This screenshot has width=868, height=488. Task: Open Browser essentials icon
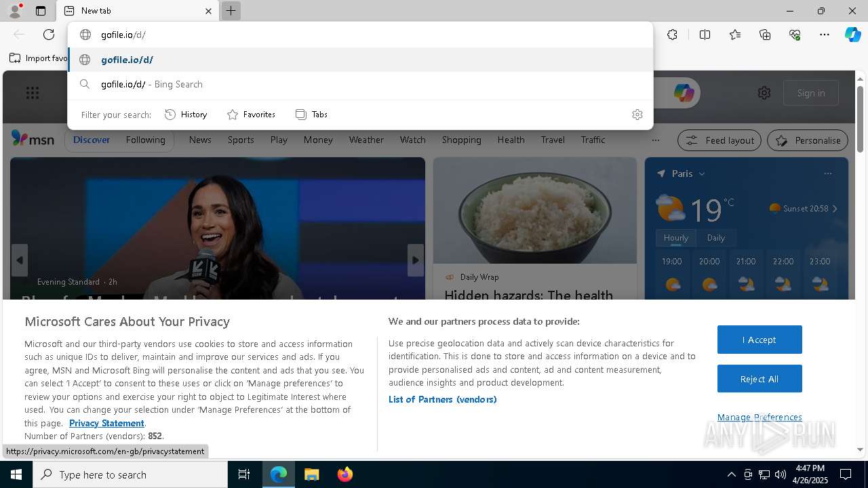tap(795, 35)
